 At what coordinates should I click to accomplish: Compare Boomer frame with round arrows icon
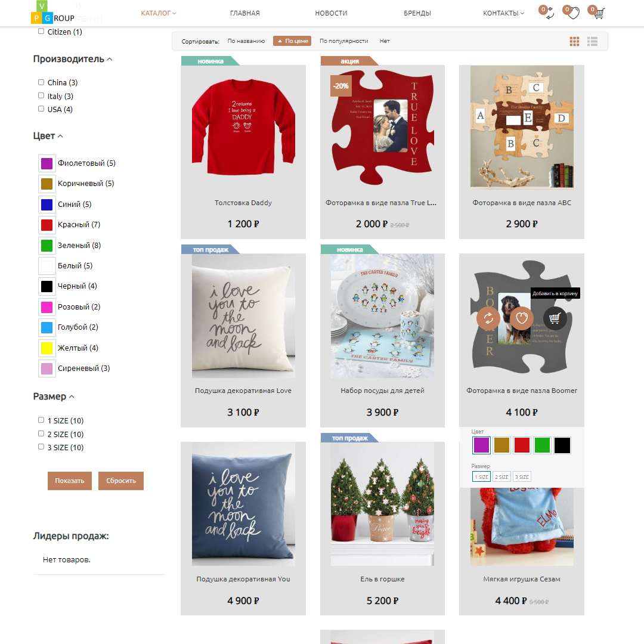point(488,318)
